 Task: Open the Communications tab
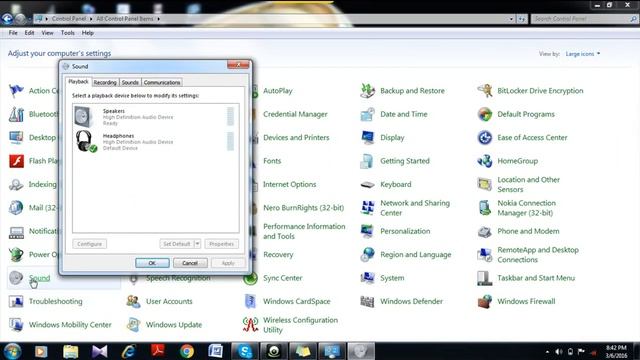tap(162, 82)
